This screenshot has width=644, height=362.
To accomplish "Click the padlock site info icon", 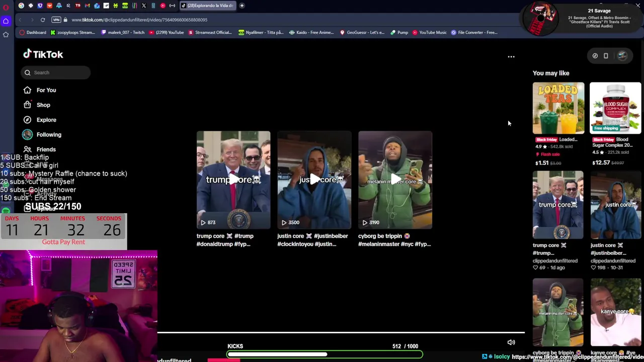I will 66,20.
